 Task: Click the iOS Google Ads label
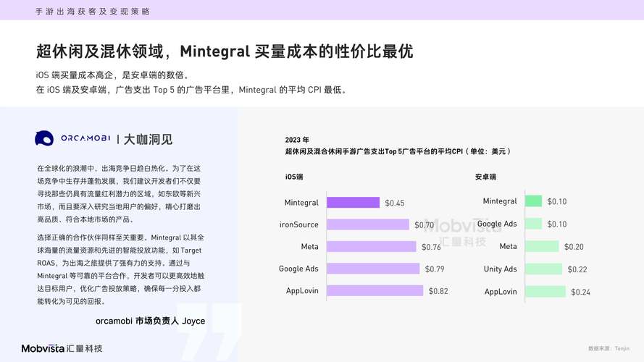pyautogui.click(x=298, y=269)
